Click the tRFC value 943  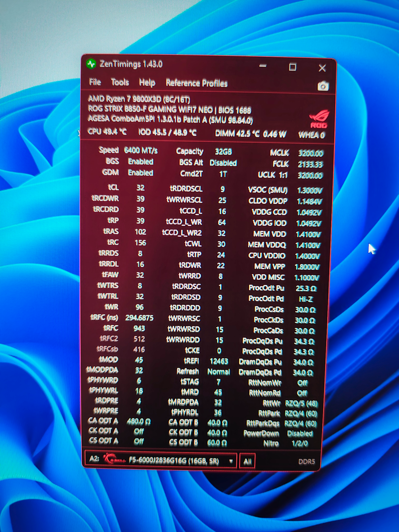139,328
